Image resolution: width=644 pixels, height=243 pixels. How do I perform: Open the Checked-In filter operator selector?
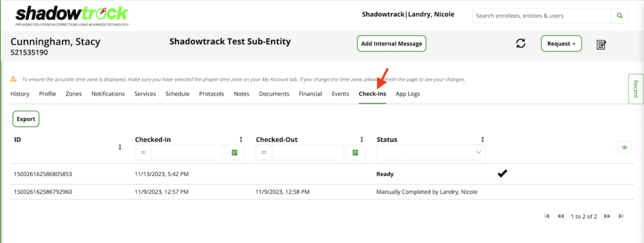pyautogui.click(x=143, y=153)
